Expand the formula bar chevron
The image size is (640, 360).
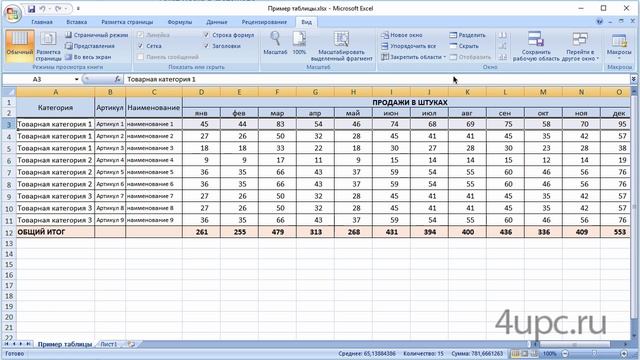coord(633,79)
